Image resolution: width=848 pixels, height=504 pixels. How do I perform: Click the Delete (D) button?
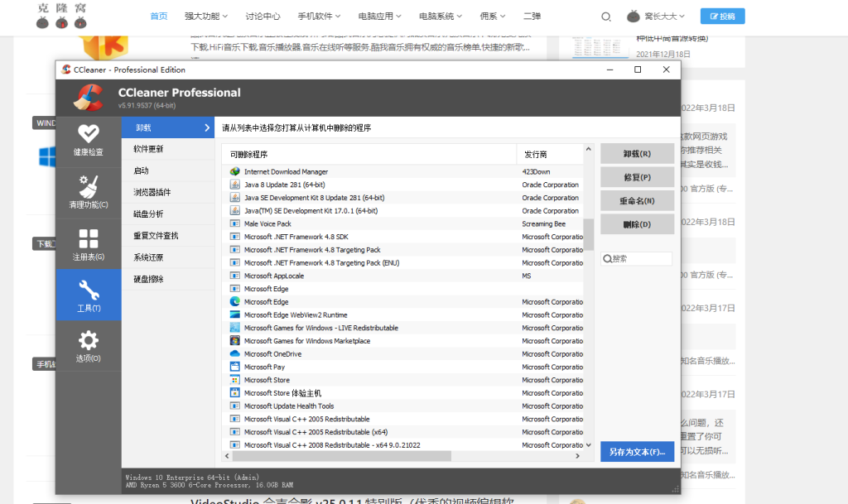(x=637, y=224)
